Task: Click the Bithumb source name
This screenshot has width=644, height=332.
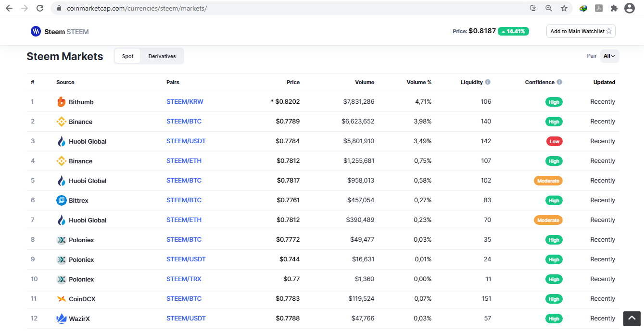Action: click(81, 102)
